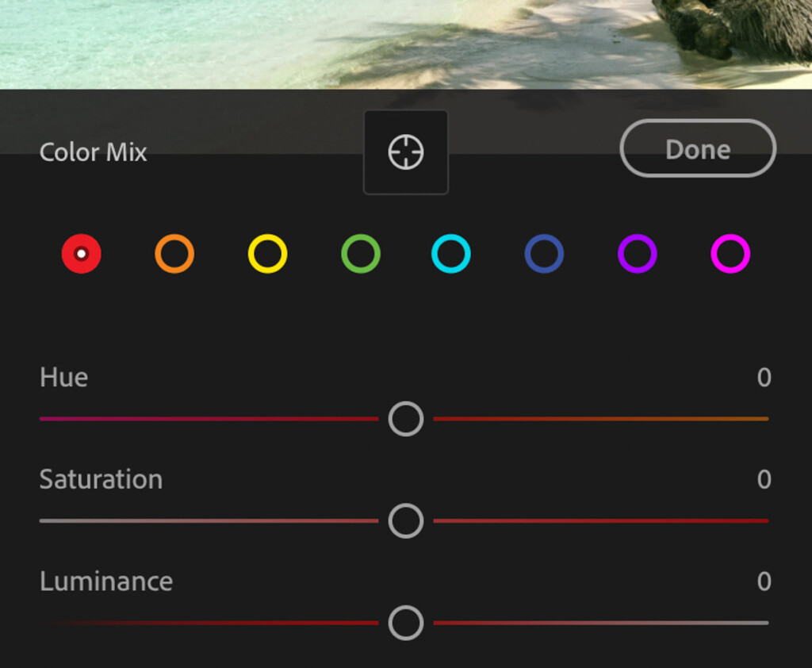Click the orange end of Hue track

(x=745, y=419)
